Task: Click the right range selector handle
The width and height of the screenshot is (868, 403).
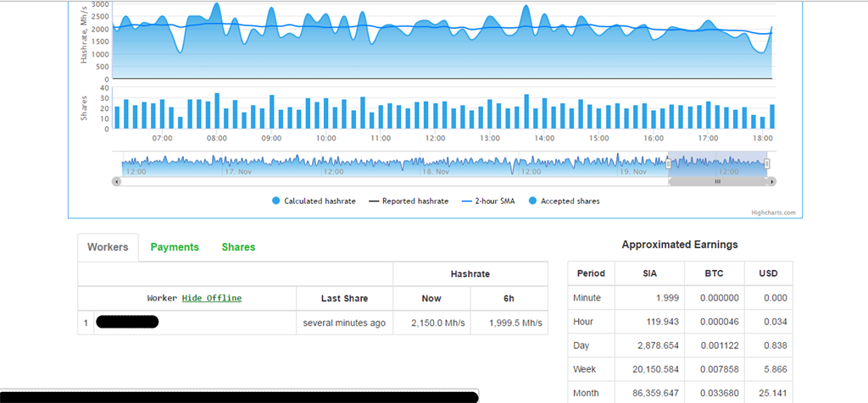Action: (x=767, y=163)
